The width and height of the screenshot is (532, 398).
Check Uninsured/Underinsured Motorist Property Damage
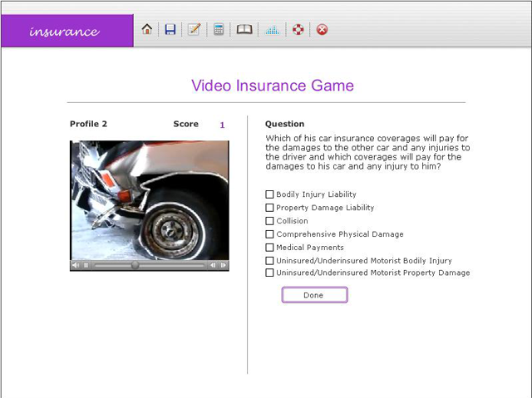269,273
